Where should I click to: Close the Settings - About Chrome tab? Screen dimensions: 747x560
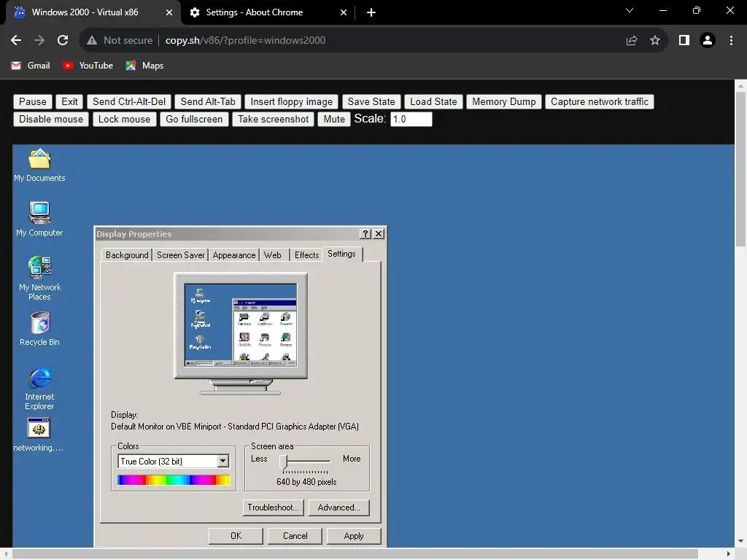point(344,13)
